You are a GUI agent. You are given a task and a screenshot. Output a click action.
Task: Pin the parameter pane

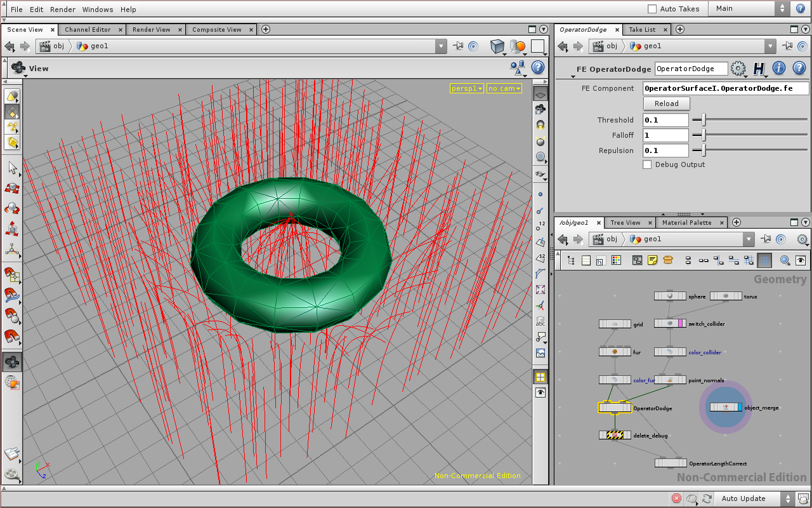787,46
